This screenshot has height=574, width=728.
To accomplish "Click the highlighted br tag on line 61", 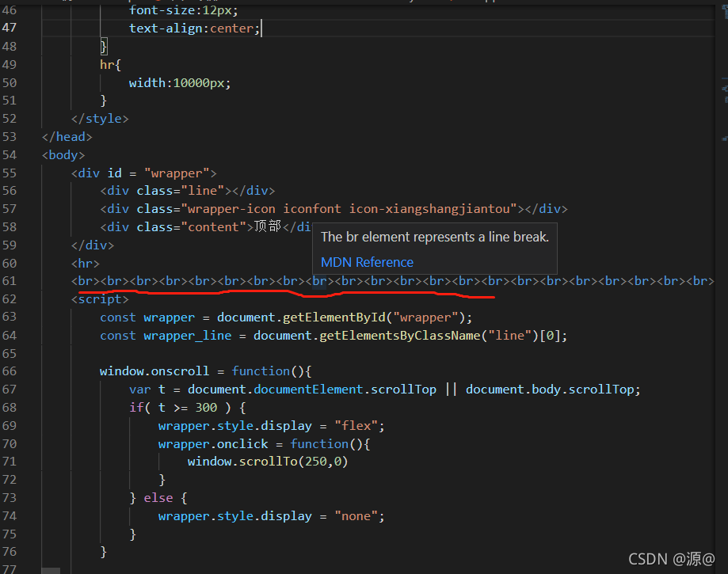I will (319, 281).
